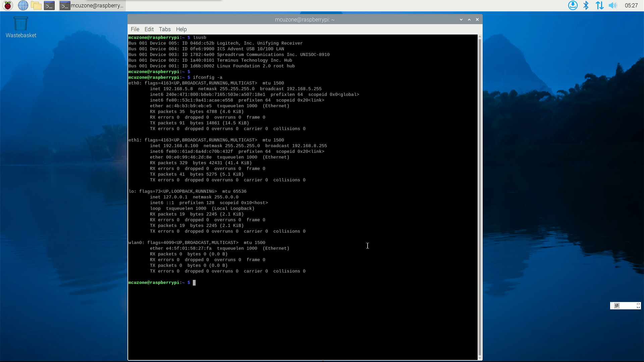This screenshot has height=362, width=644.
Task: Click the MAC address 00:e0:99:46:2d:8e
Action: click(189, 157)
